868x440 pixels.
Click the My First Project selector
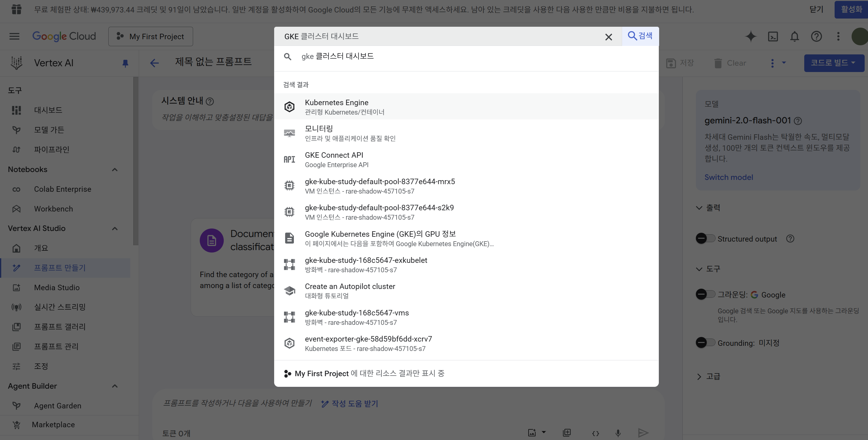pyautogui.click(x=151, y=36)
